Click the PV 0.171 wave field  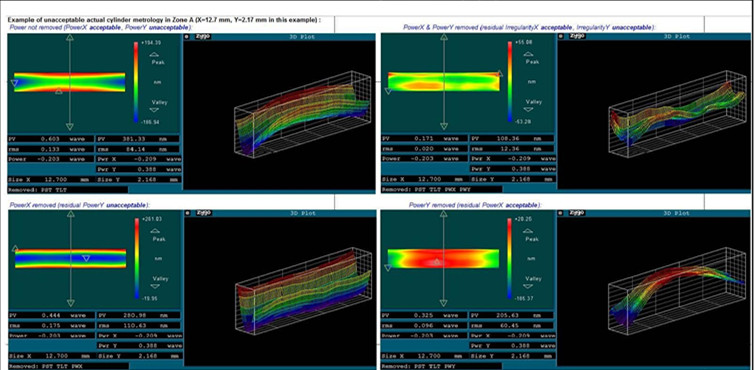pos(425,139)
